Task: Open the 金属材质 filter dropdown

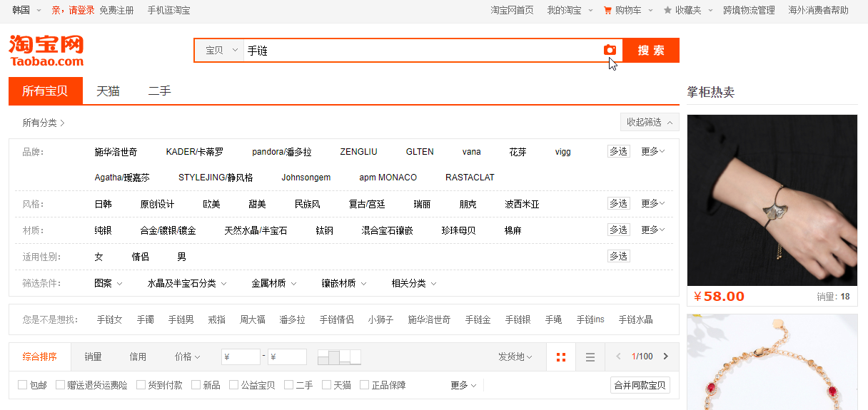Action: [273, 283]
